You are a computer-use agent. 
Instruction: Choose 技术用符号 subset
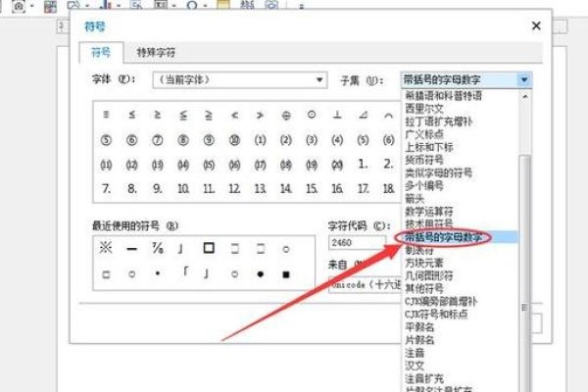[x=429, y=224]
